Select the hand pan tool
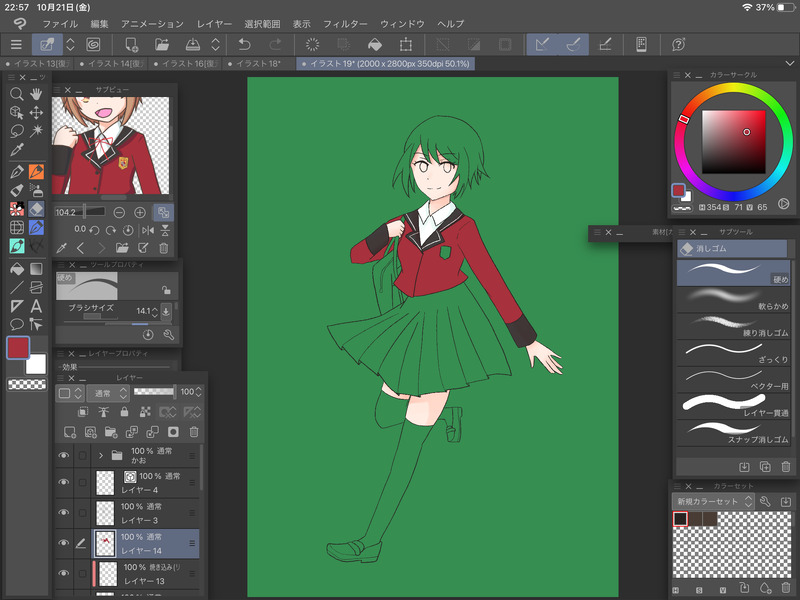The image size is (800, 600). click(x=36, y=94)
